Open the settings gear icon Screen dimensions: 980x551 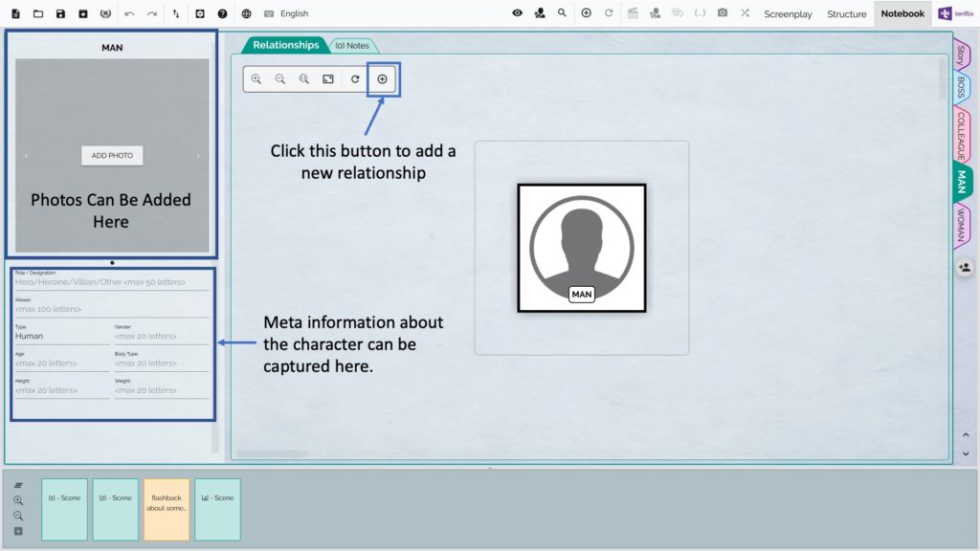[x=200, y=13]
